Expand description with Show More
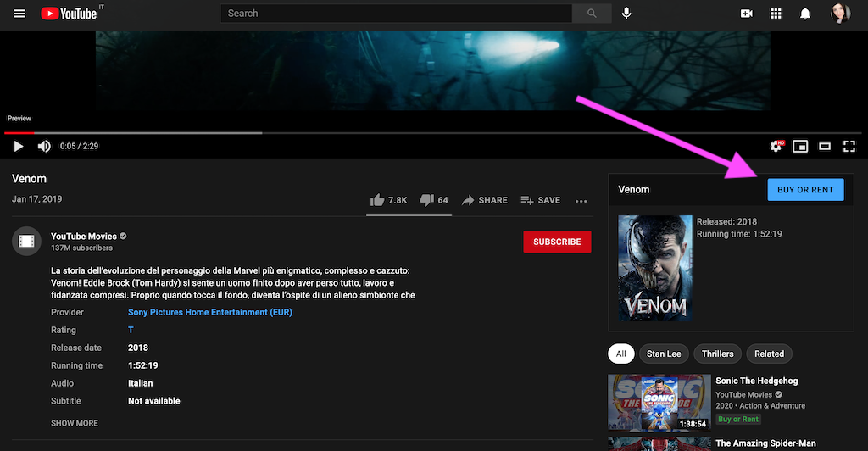The image size is (868, 451). 75,423
